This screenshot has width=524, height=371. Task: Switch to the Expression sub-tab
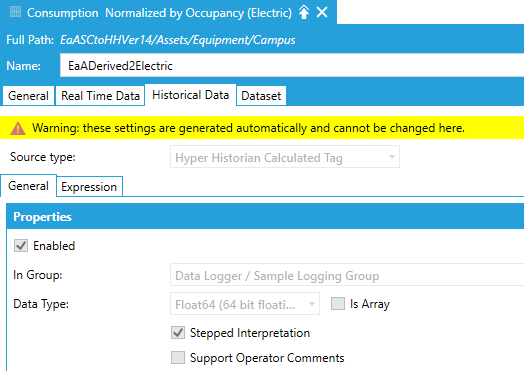[89, 187]
